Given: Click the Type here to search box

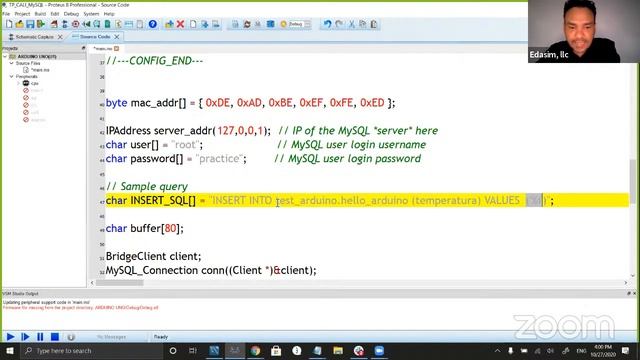Looking at the screenshot, I should point(92,351).
